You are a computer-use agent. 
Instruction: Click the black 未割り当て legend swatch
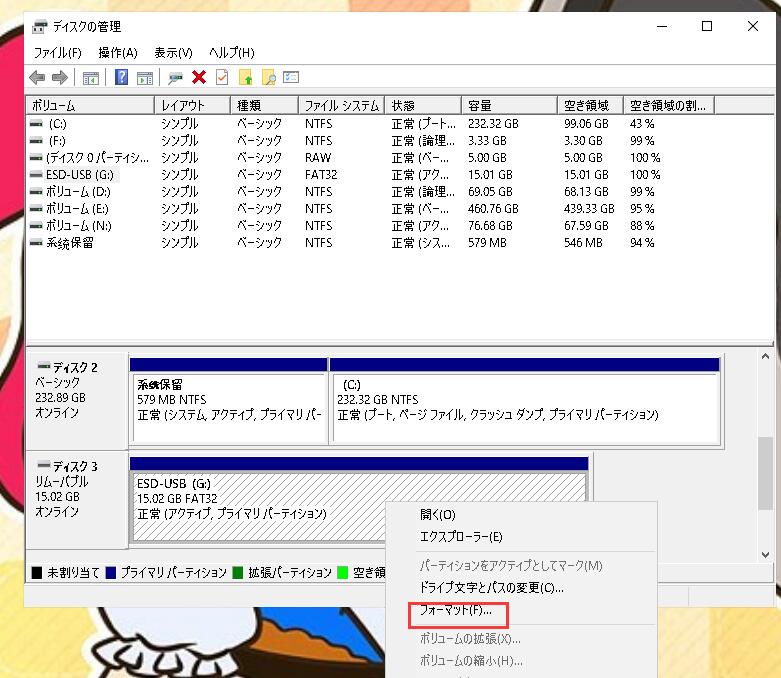pyautogui.click(x=37, y=573)
